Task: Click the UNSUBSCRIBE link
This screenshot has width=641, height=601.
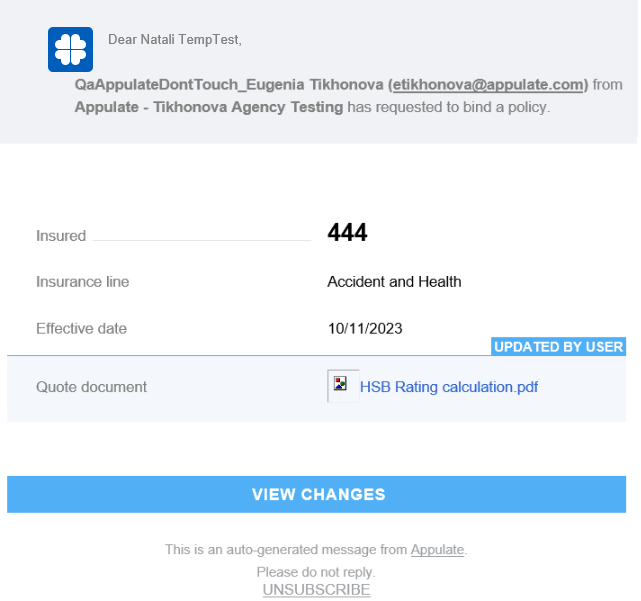Action: [316, 590]
